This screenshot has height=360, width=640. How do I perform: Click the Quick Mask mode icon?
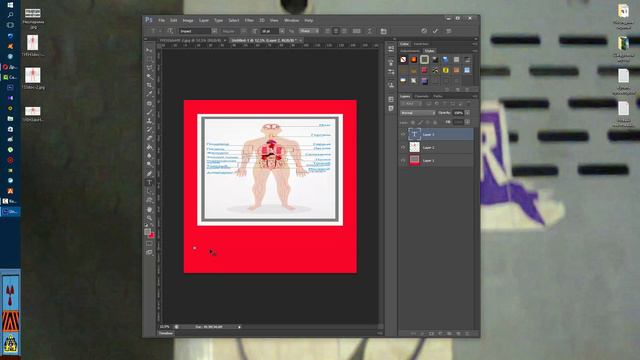point(149,244)
